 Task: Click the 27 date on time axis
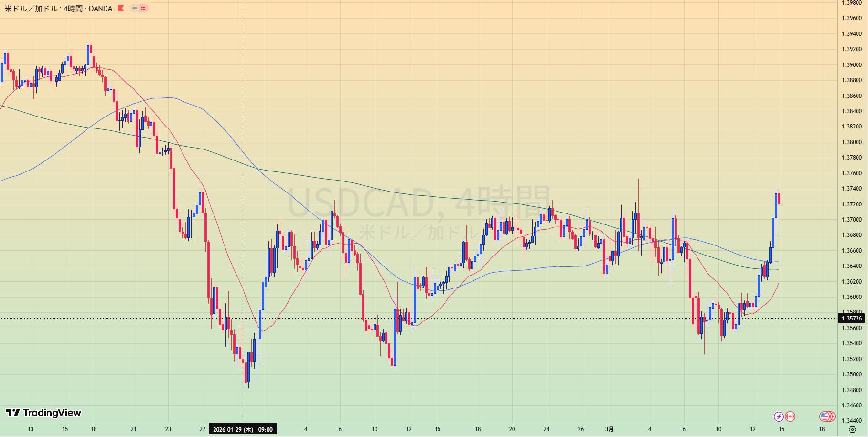point(203,429)
